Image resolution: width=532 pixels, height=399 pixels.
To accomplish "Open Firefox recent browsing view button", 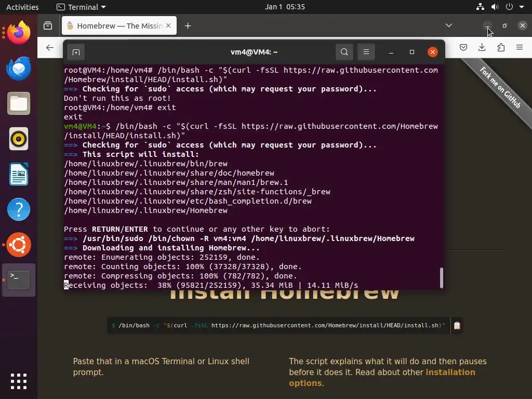I will (48, 26).
